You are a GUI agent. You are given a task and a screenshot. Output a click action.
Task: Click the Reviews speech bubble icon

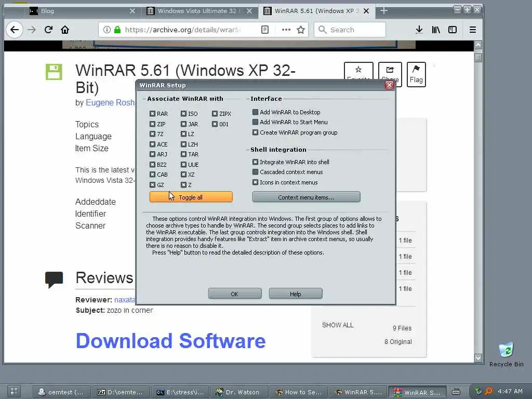click(54, 280)
